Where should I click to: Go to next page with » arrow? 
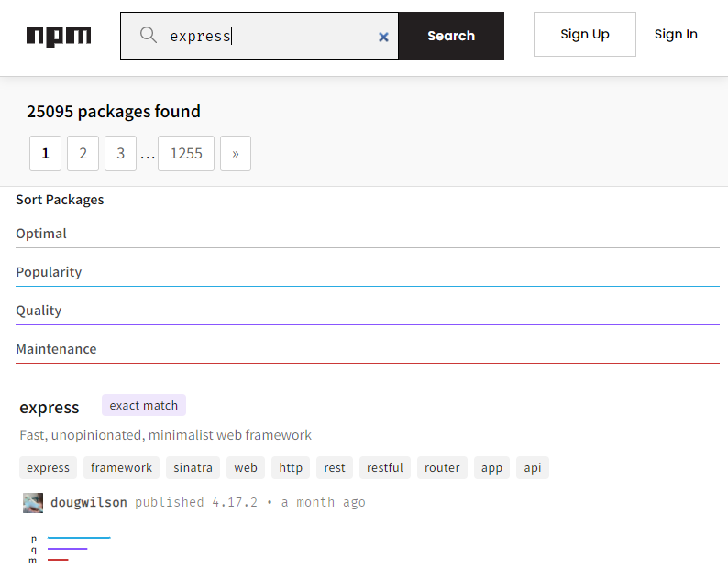[236, 154]
